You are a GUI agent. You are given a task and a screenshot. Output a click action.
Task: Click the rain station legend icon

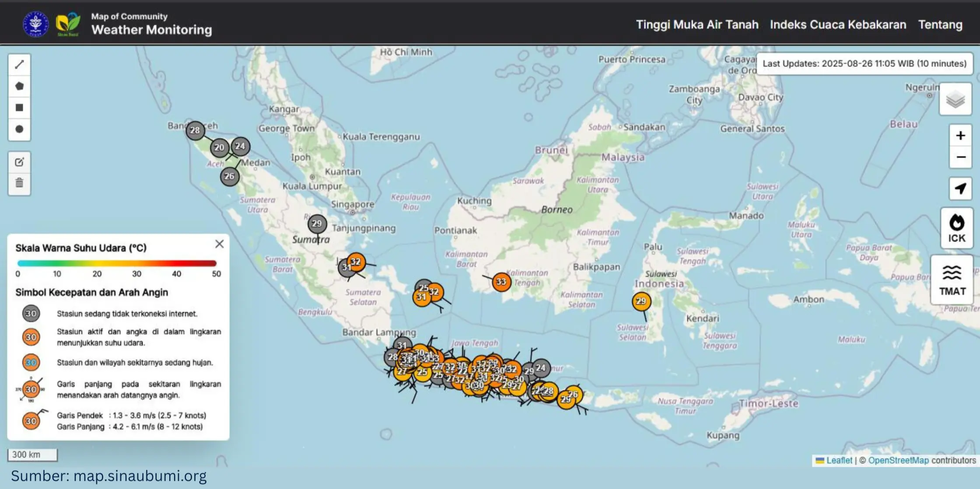click(x=31, y=363)
